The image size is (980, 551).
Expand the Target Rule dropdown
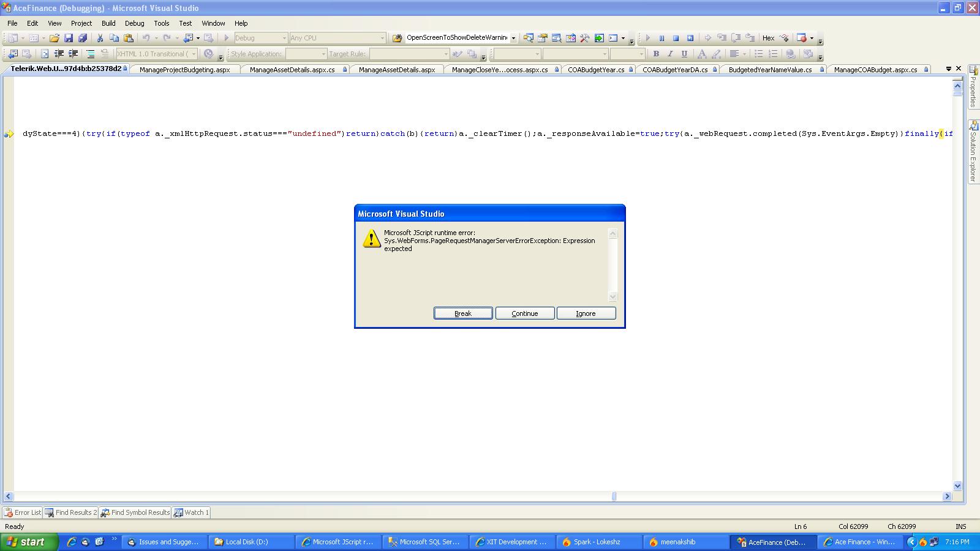point(445,54)
